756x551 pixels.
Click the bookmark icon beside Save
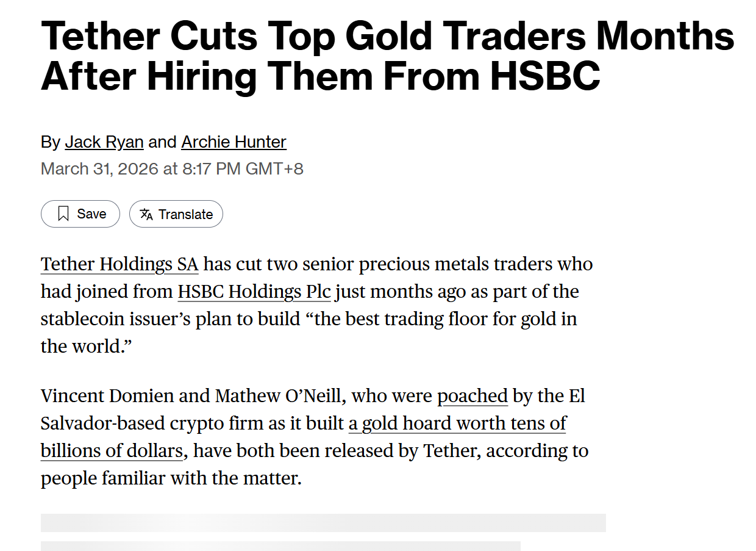click(x=63, y=214)
